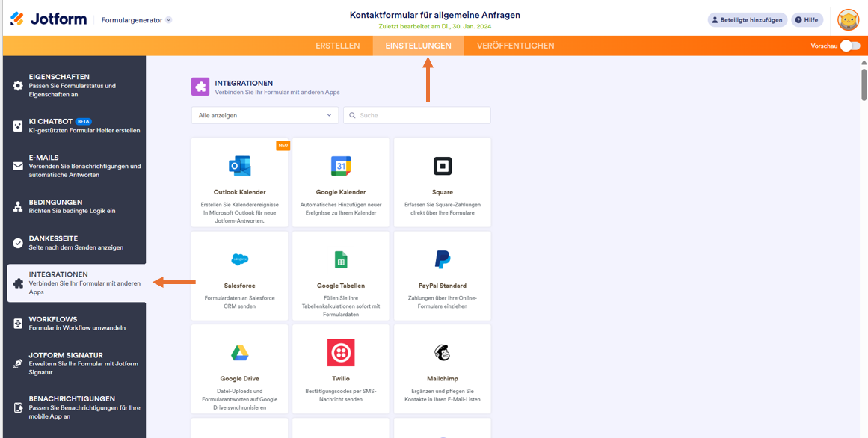Click the Suche search input field

tap(417, 115)
